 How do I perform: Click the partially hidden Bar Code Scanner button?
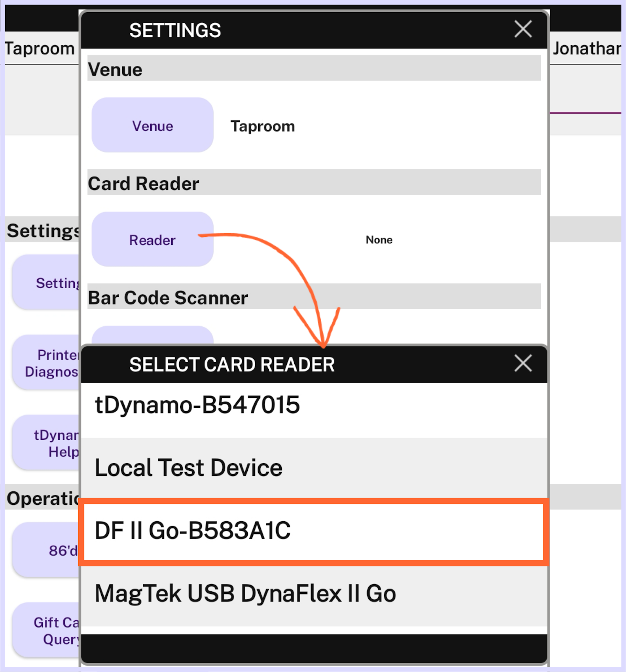(152, 335)
